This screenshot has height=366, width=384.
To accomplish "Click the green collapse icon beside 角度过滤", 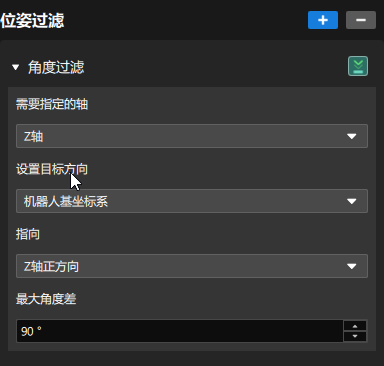I will click(x=358, y=66).
